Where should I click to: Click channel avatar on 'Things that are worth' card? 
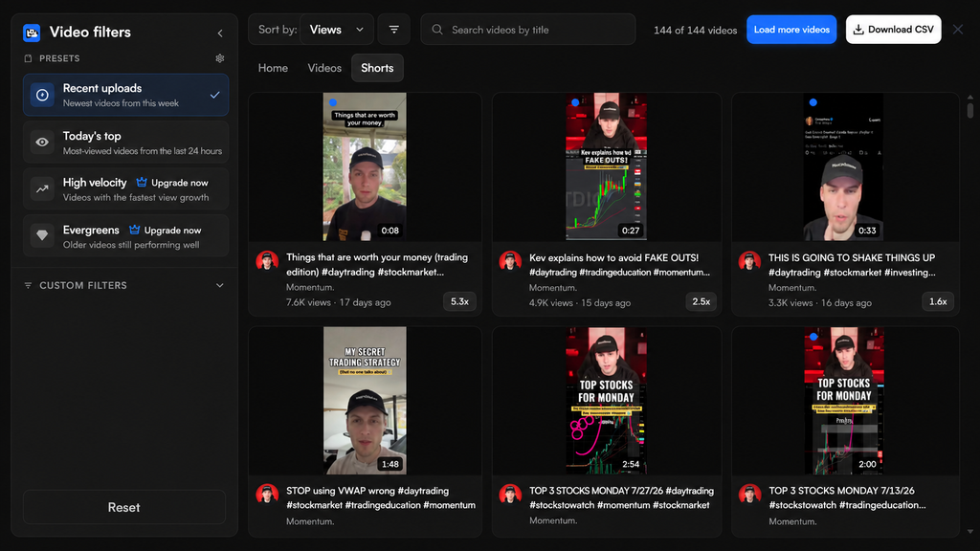267,260
